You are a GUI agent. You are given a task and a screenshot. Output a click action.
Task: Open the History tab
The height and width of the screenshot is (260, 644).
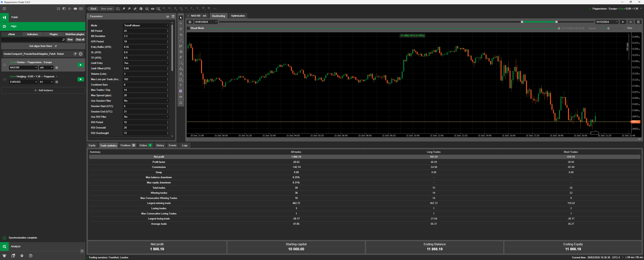(160, 146)
